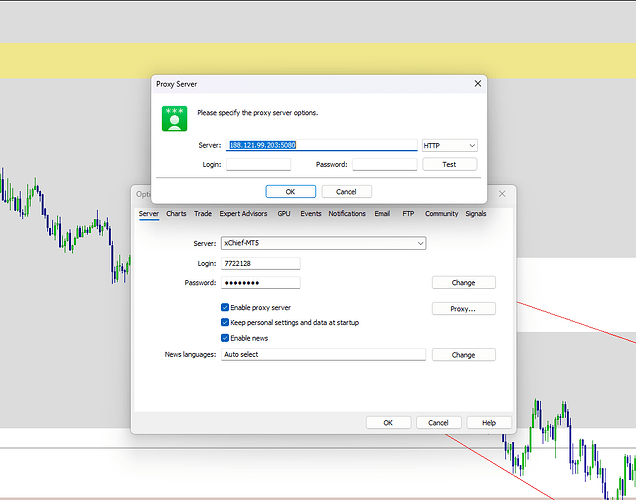Click the News languages Auto select field
Image resolution: width=636 pixels, height=500 pixels.
pyautogui.click(x=323, y=354)
